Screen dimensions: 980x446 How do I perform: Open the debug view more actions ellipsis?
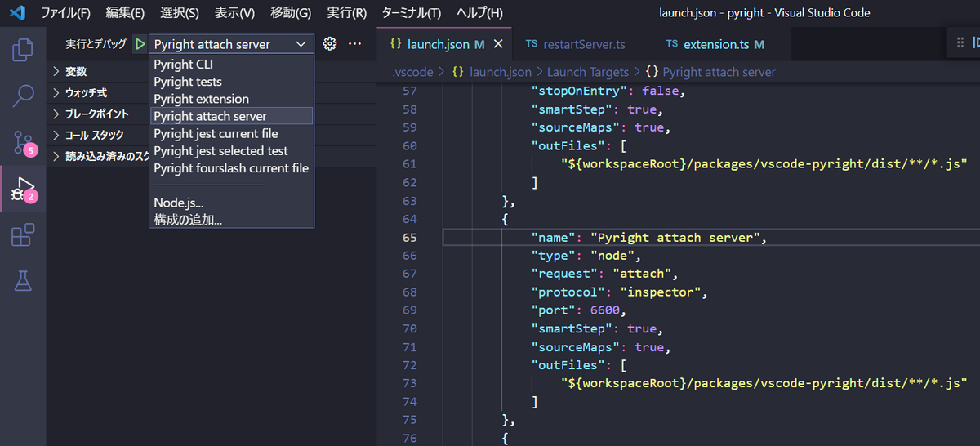click(354, 44)
